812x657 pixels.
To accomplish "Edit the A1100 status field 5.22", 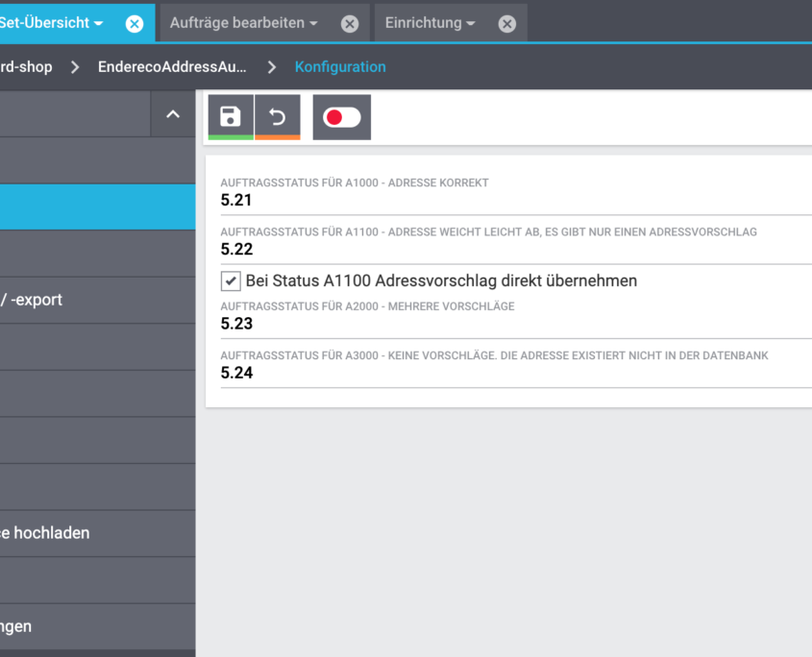I will (516, 250).
